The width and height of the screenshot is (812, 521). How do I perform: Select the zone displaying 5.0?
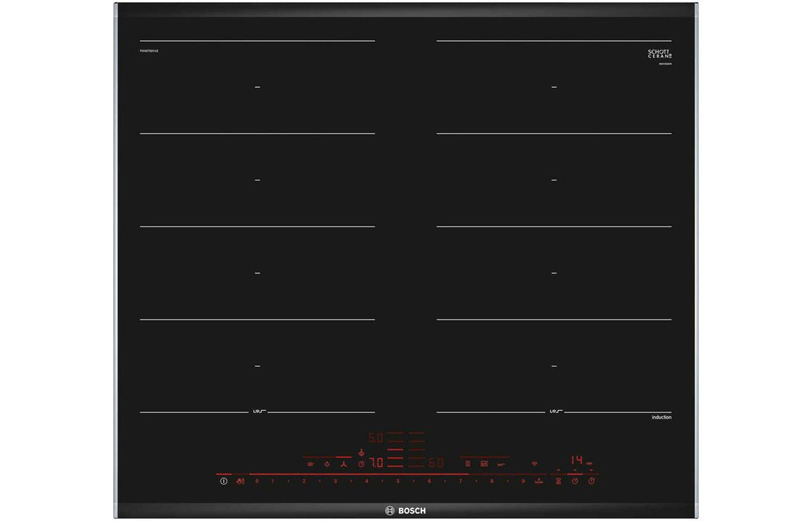(377, 438)
